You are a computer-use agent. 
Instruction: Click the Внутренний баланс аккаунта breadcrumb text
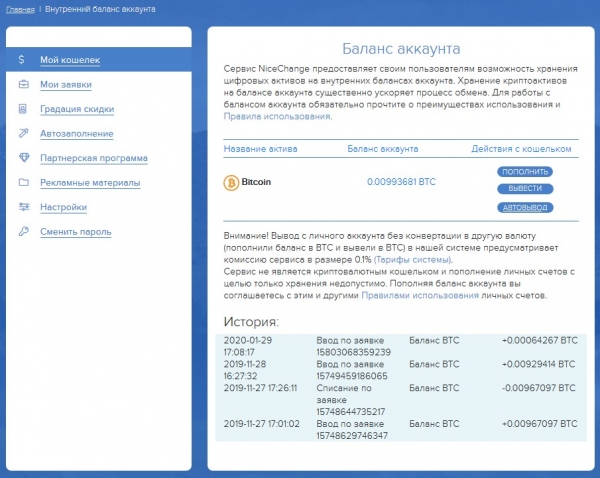click(x=100, y=9)
